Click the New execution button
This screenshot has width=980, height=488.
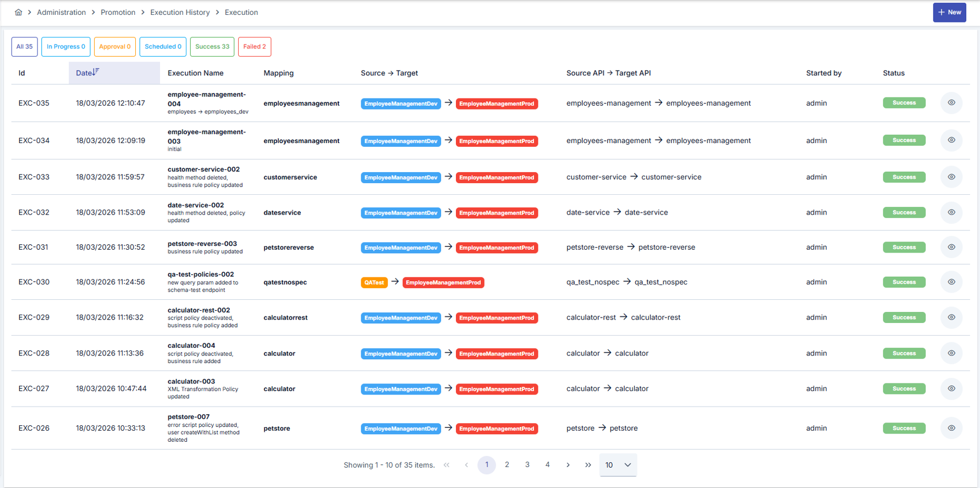949,12
